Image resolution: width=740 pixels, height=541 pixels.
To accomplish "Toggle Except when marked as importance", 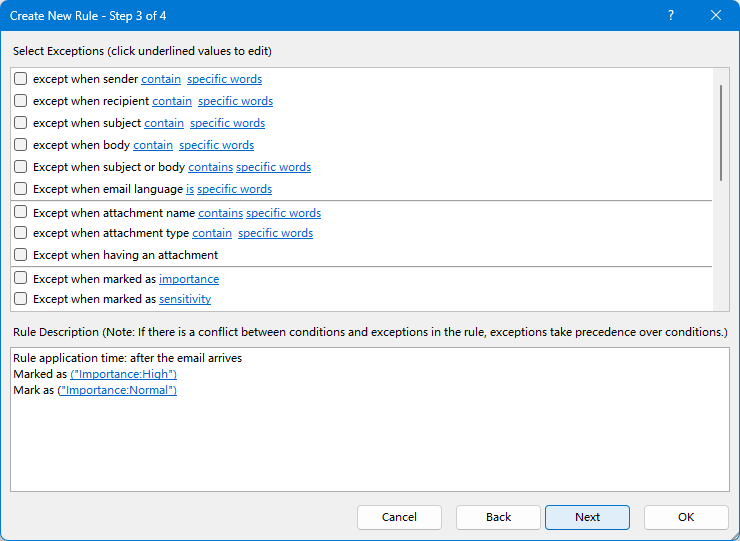I will pyautogui.click(x=20, y=279).
